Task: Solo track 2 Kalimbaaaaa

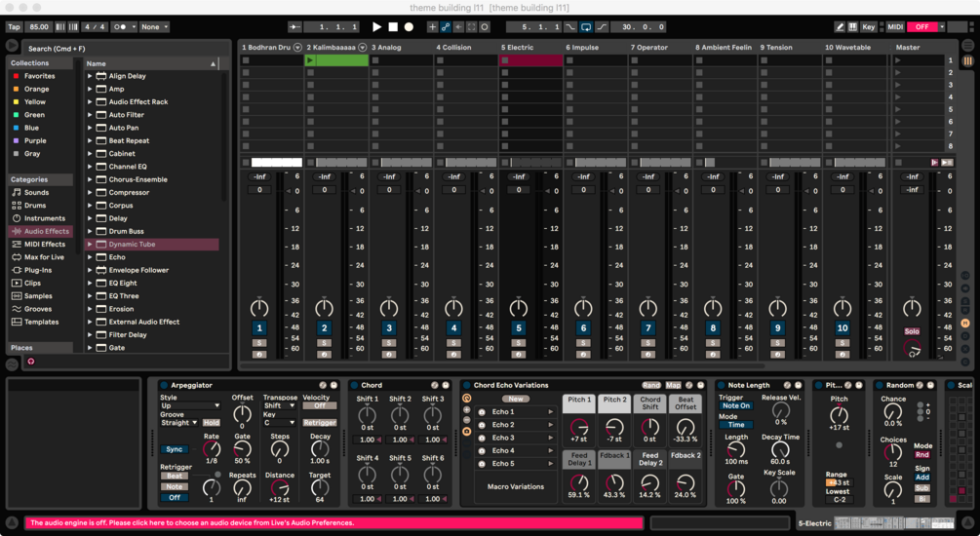Action: click(324, 343)
